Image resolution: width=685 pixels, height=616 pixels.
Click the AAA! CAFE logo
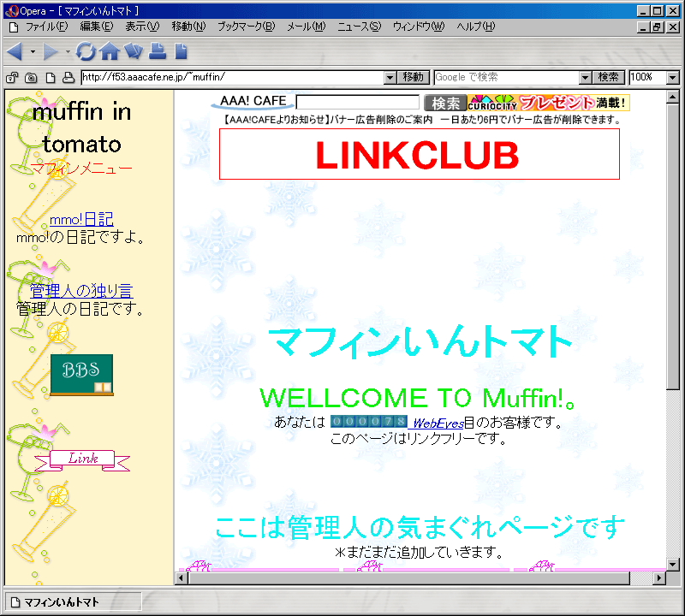point(253,101)
